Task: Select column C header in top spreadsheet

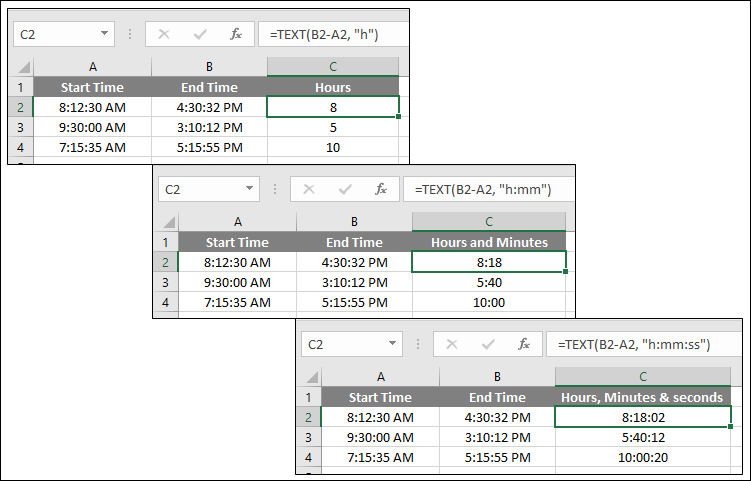Action: [x=333, y=67]
